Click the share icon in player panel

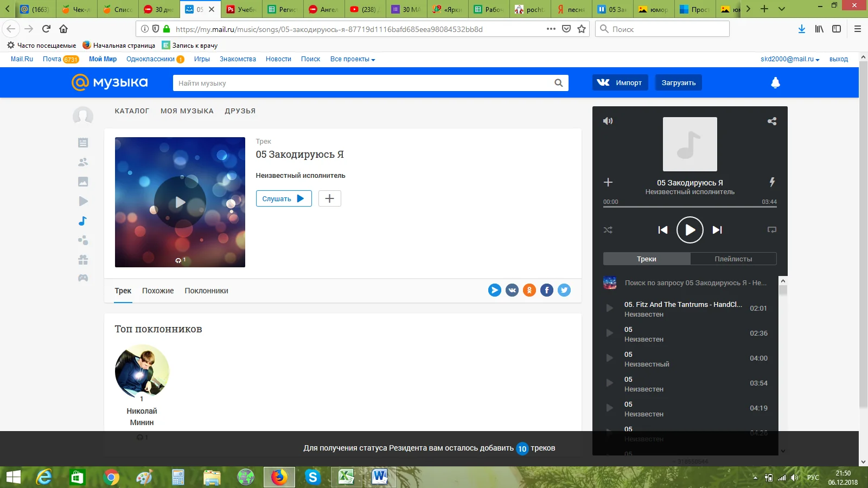tap(771, 121)
